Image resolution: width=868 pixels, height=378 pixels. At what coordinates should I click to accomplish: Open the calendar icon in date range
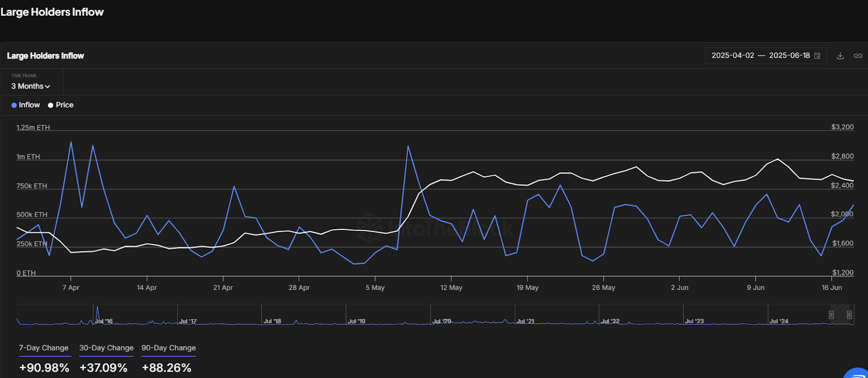817,56
